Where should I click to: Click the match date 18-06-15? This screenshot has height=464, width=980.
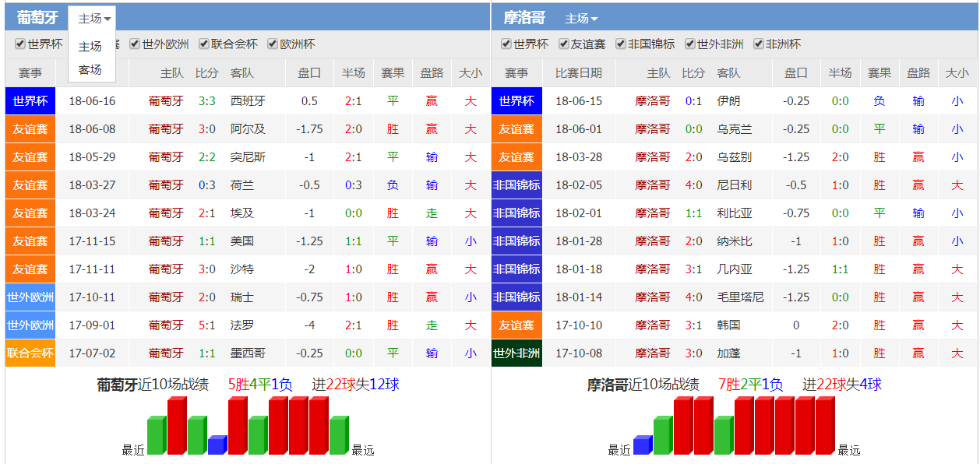(579, 101)
